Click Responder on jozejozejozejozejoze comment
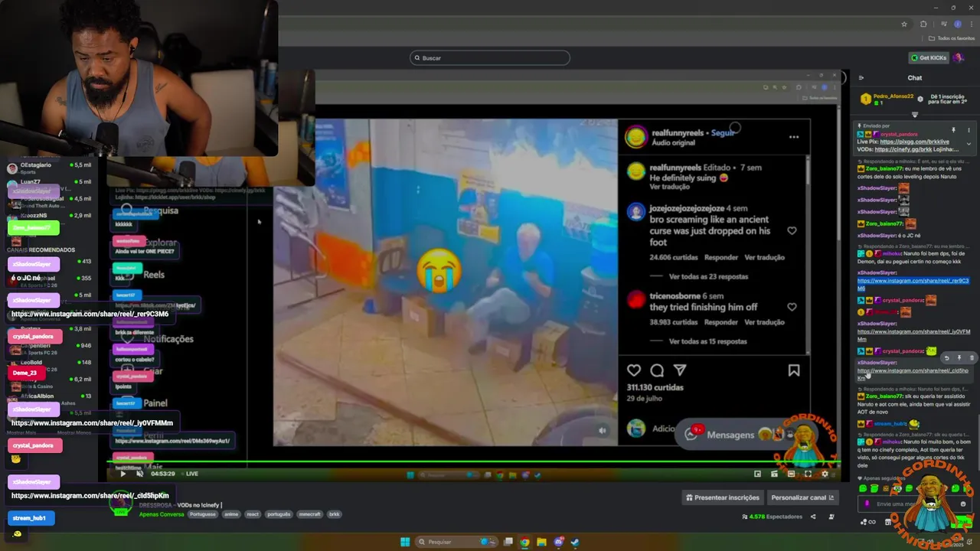The width and height of the screenshot is (980, 551). [x=721, y=257]
